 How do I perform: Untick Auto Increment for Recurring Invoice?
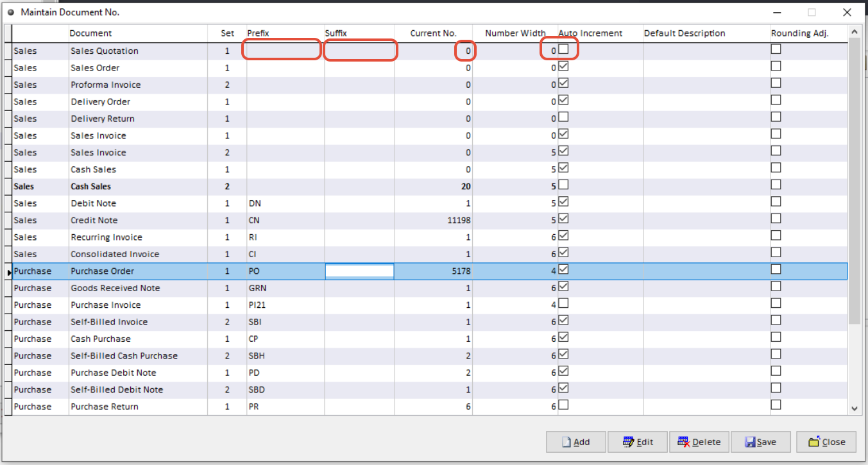point(563,235)
